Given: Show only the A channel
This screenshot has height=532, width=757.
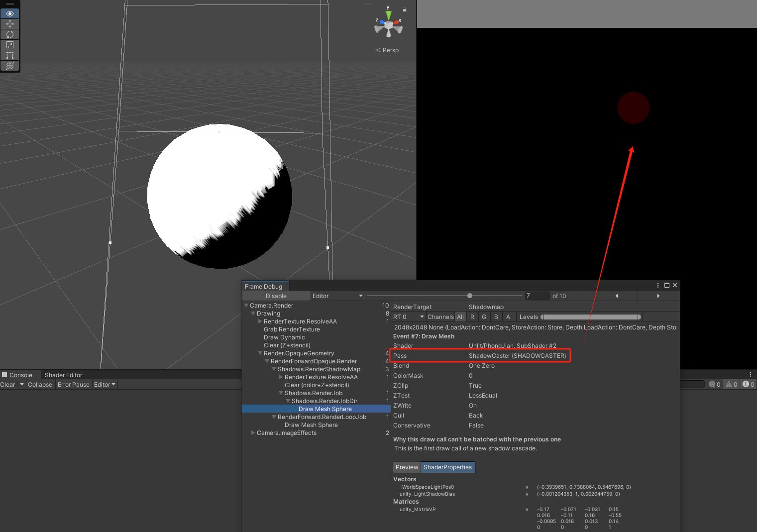Looking at the screenshot, I should (508, 317).
